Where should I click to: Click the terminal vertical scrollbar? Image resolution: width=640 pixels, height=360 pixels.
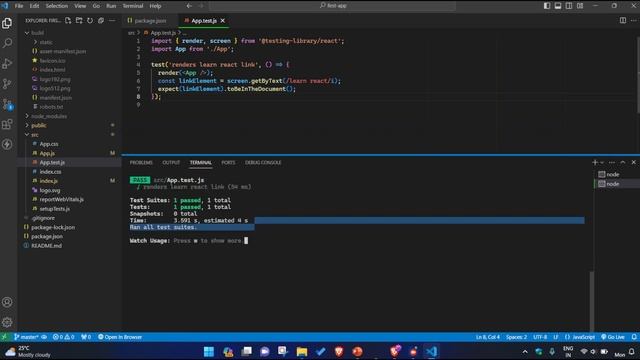[591, 301]
